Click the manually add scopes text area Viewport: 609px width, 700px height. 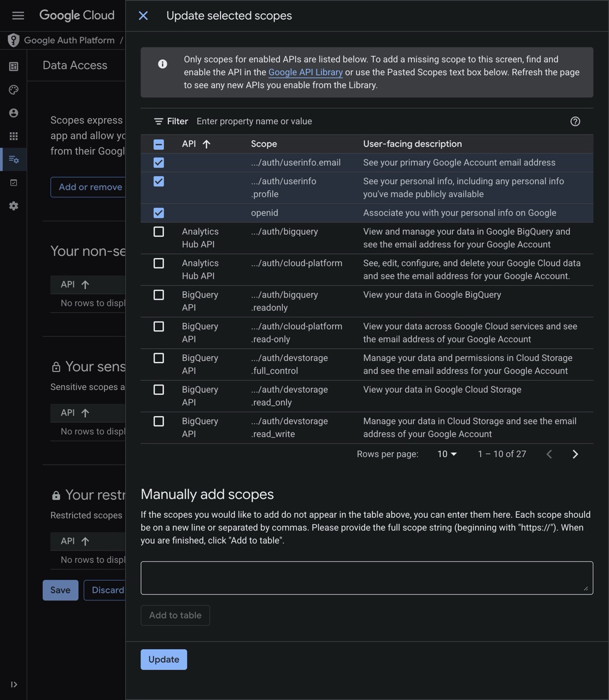point(366,577)
